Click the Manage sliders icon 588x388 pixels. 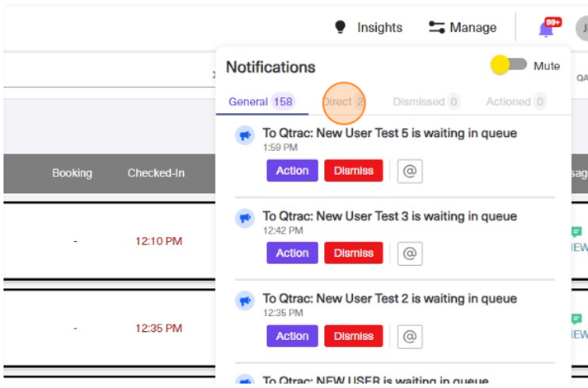pyautogui.click(x=436, y=27)
